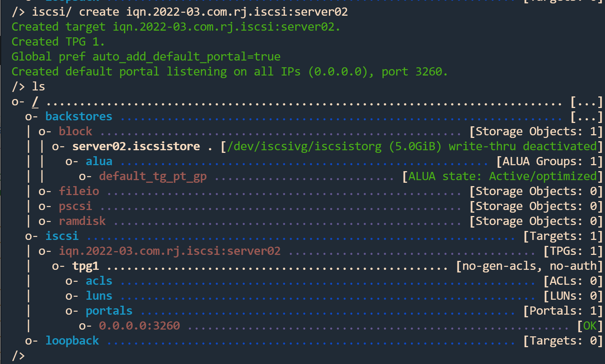The image size is (605, 364).
Task: Select the 'alua' tree node
Action: coord(99,161)
